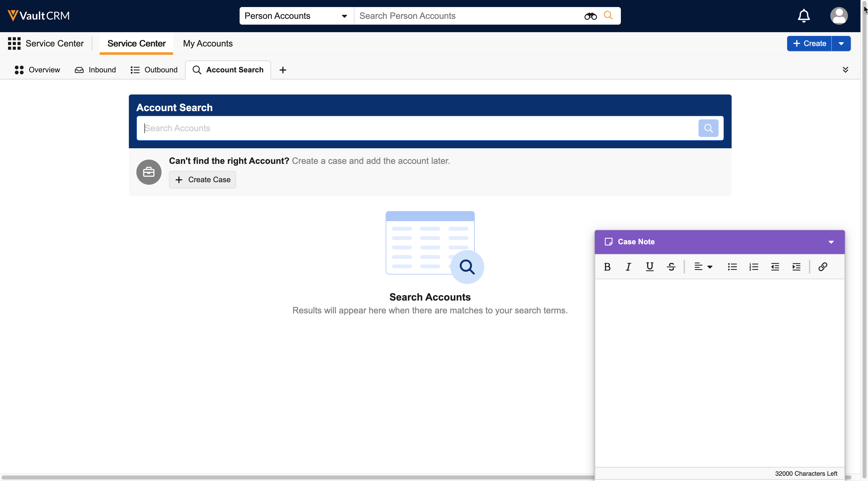This screenshot has width=868, height=481.
Task: Click the notifications bell icon
Action: [x=803, y=16]
